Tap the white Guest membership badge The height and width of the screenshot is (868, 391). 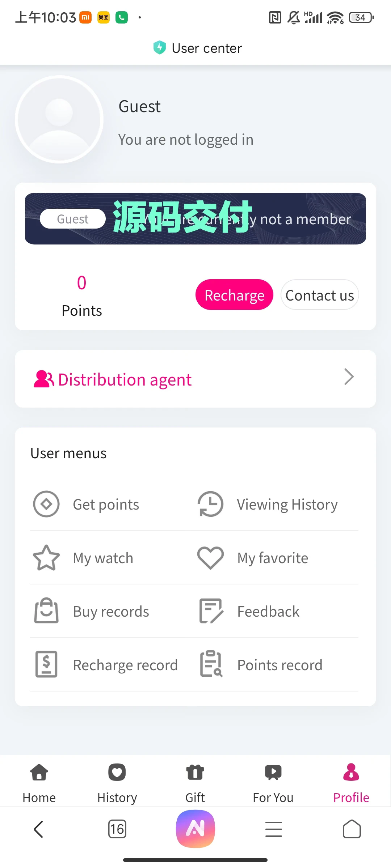coord(73,219)
